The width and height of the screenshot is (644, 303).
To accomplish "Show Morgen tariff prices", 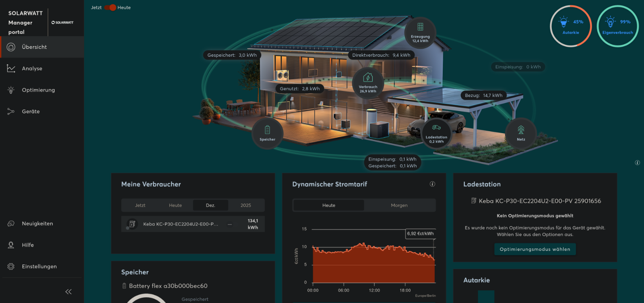I will [x=399, y=205].
